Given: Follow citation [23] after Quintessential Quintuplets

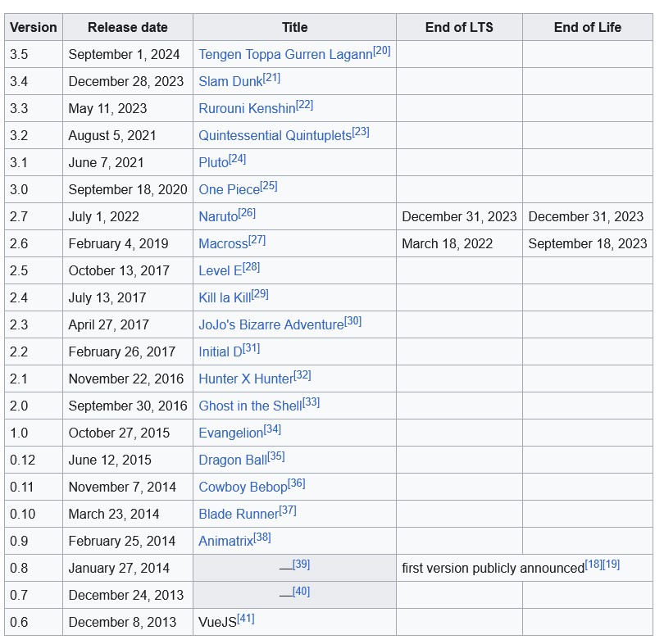Looking at the screenshot, I should (x=361, y=132).
